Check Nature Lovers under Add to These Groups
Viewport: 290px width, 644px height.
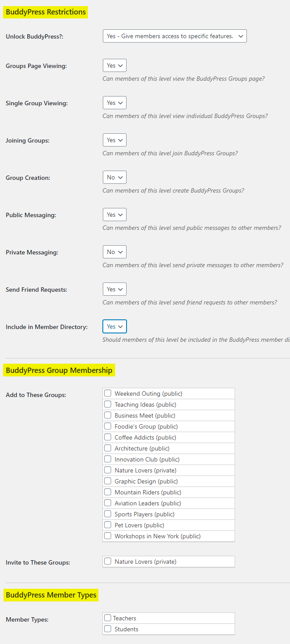[x=108, y=470]
